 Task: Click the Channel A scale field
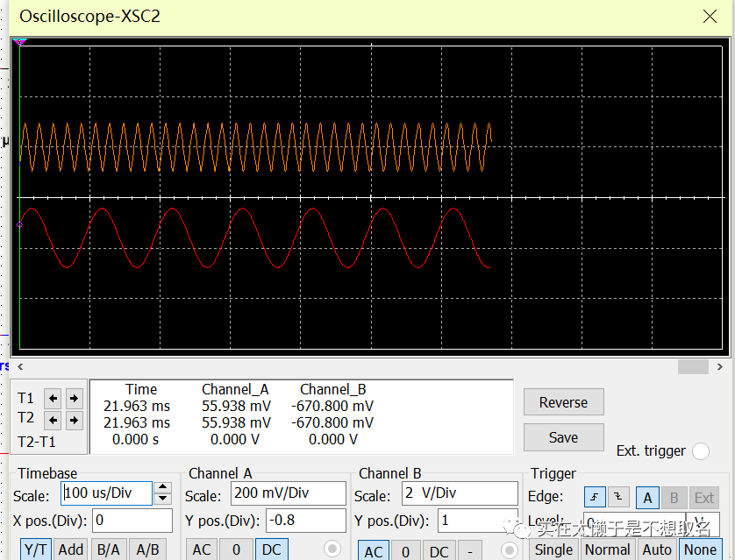[288, 493]
